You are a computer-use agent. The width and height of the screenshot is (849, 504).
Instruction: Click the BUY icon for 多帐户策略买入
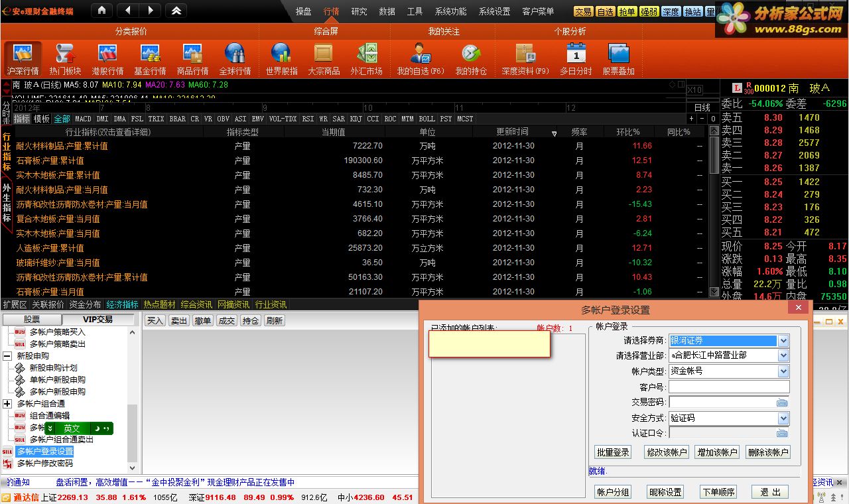point(20,332)
